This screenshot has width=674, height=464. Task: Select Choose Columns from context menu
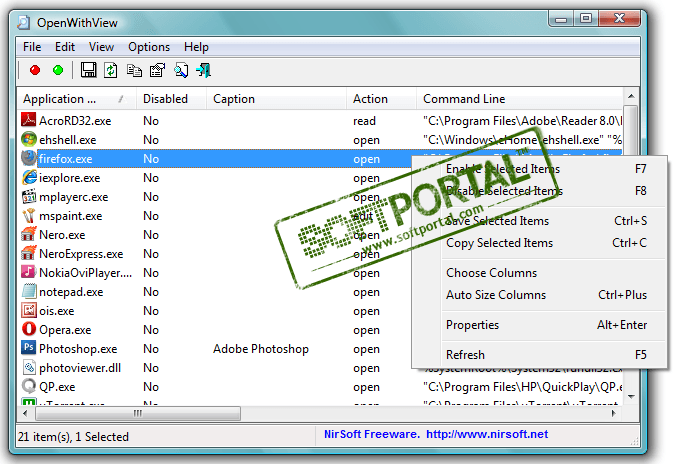[x=539, y=273]
